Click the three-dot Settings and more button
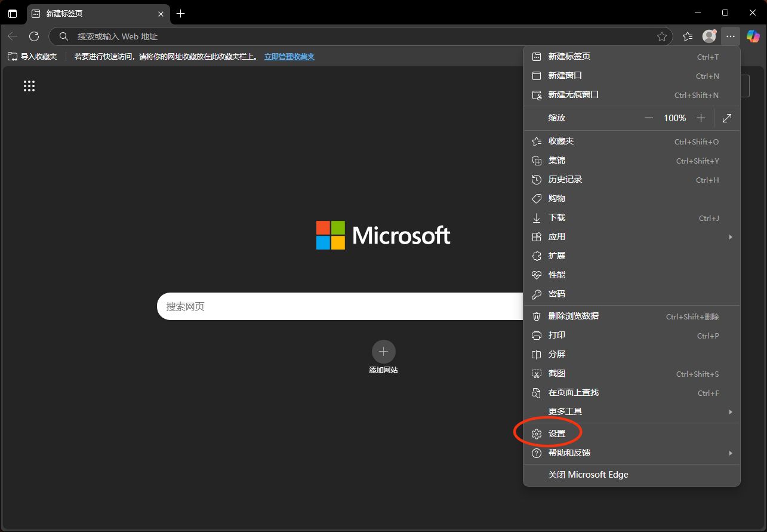767x532 pixels. (731, 36)
